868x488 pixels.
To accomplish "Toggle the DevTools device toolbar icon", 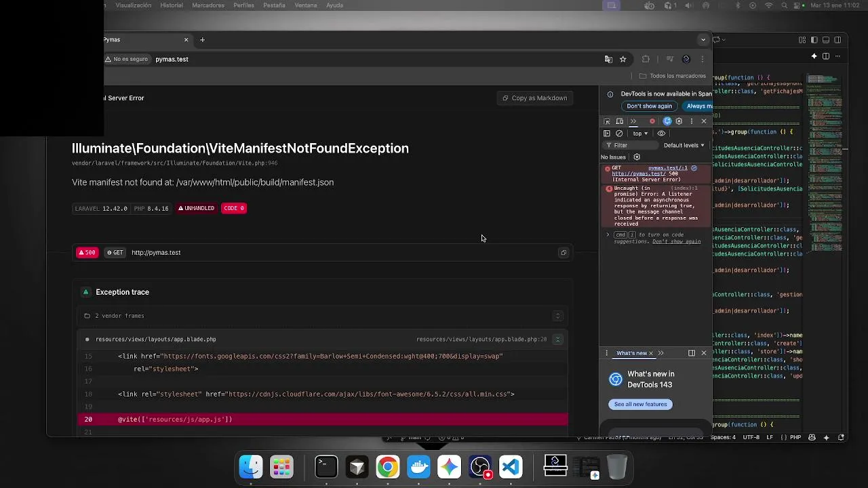I will 620,121.
